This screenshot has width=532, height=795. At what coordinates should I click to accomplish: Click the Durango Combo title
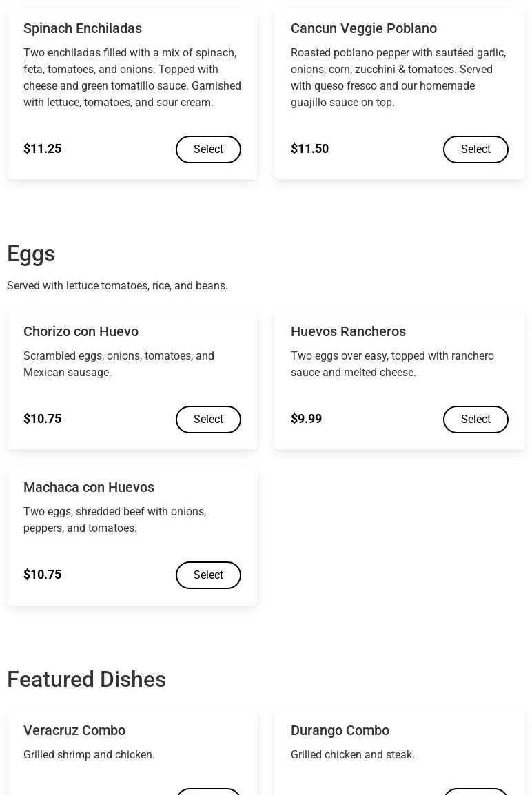340,731
